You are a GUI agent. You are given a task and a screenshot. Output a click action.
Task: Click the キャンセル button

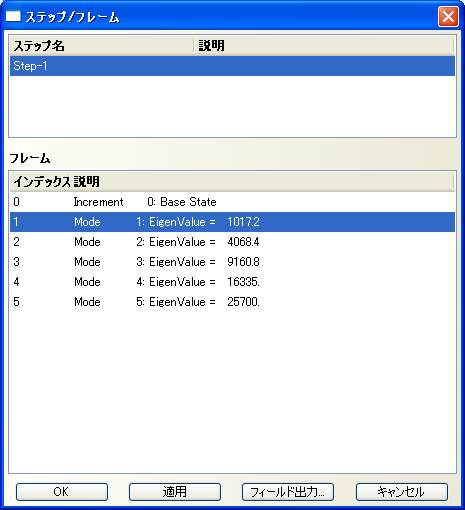[402, 492]
